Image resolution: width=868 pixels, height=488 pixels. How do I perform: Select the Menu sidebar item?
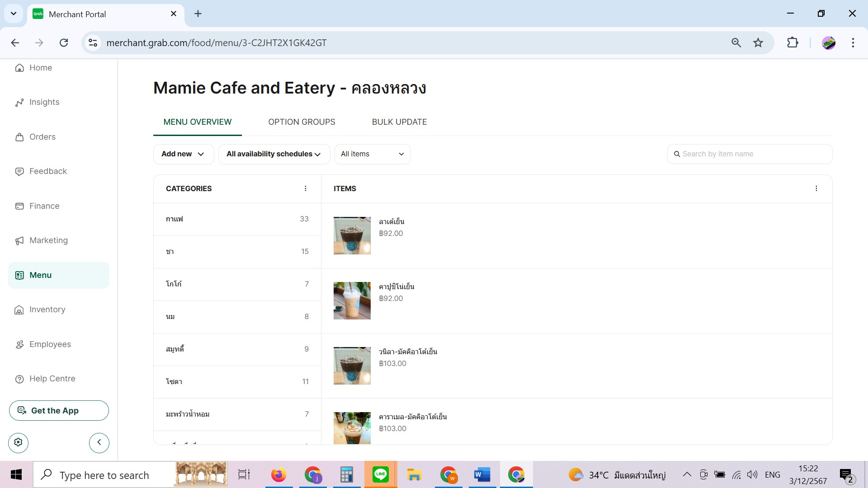pos(59,275)
